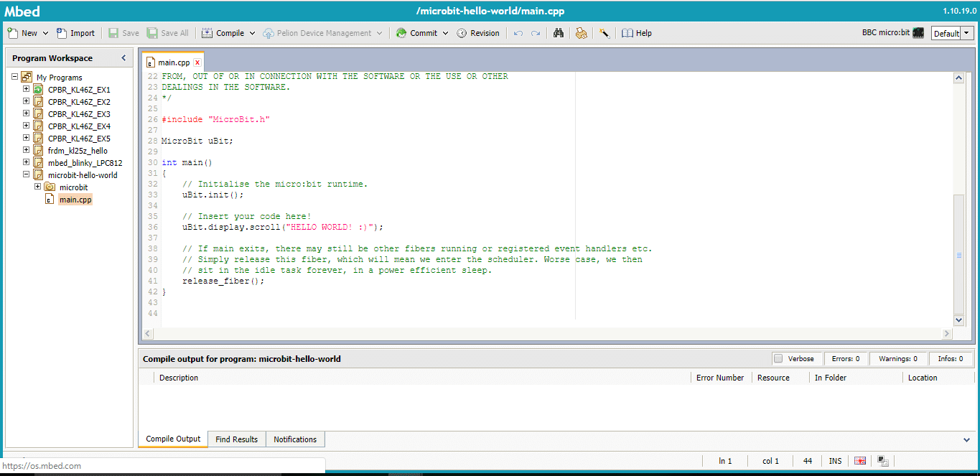Click the Commit button
980x476 pixels.
416,33
